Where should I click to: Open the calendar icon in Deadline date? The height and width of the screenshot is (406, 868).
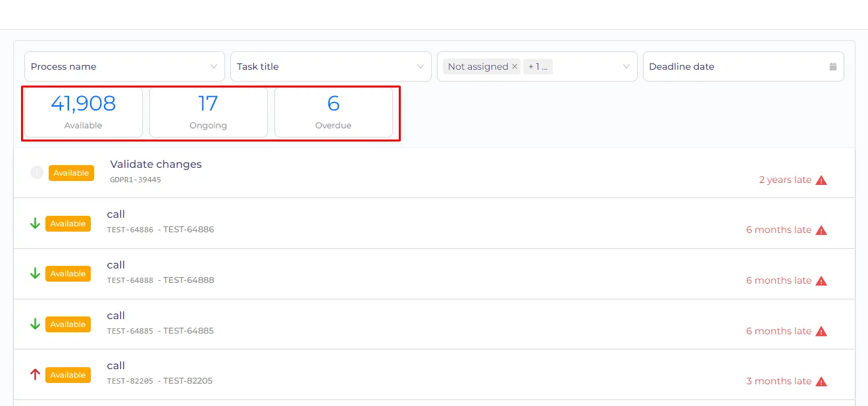[833, 66]
